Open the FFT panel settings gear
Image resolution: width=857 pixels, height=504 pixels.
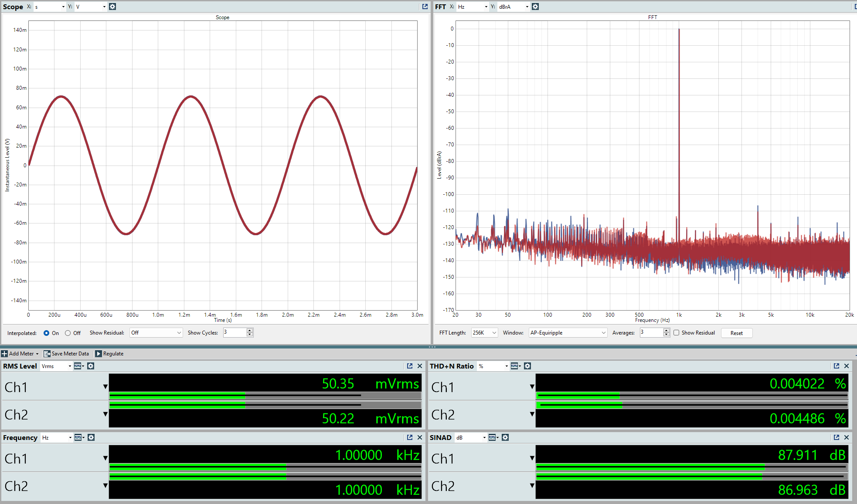click(x=535, y=7)
